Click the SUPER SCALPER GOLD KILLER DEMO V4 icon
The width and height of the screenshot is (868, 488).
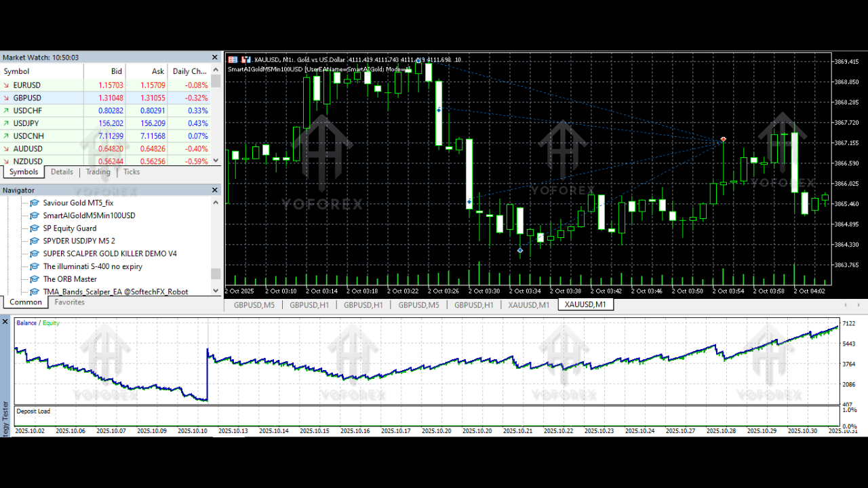pos(34,253)
